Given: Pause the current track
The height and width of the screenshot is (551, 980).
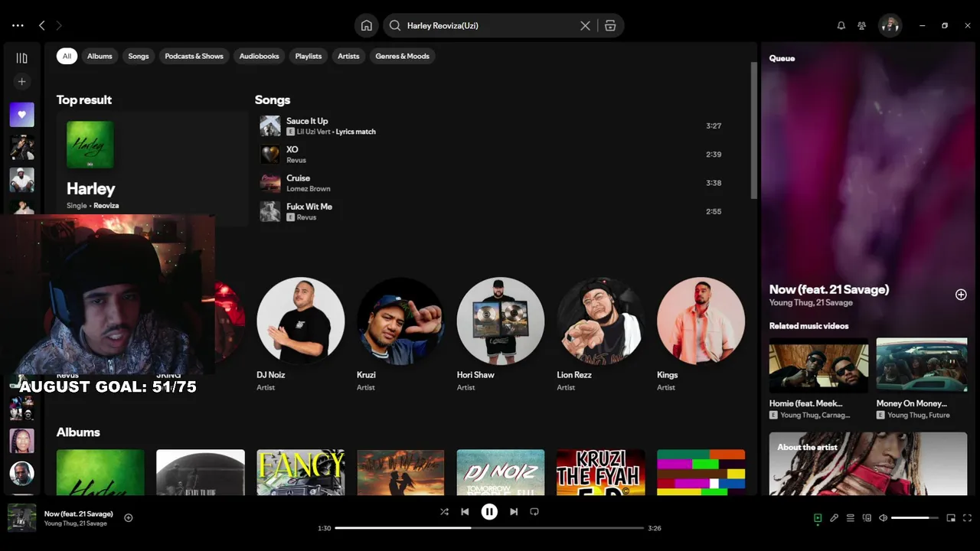Looking at the screenshot, I should click(x=489, y=512).
